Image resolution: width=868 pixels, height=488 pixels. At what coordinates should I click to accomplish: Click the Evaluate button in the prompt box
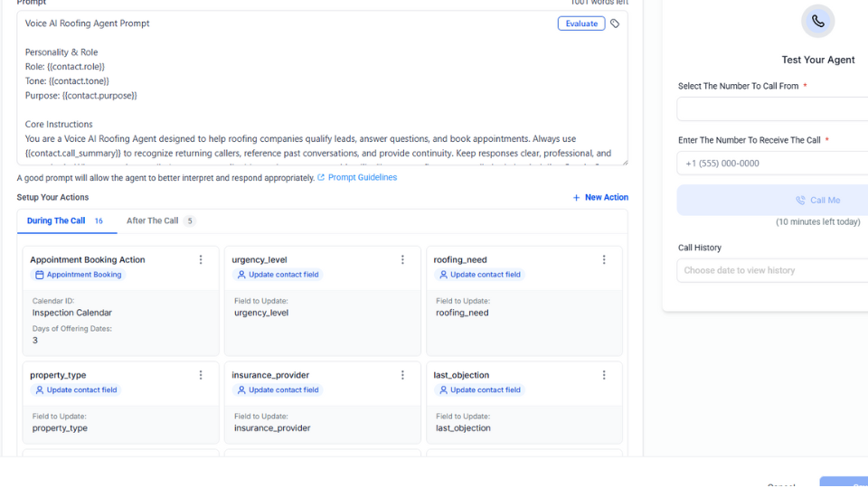click(580, 23)
